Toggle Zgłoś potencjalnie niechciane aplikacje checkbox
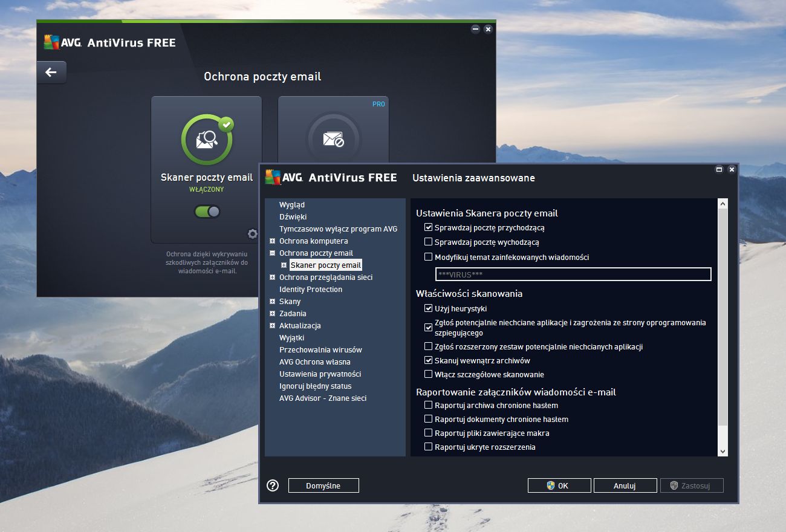786x532 pixels. pos(429,328)
